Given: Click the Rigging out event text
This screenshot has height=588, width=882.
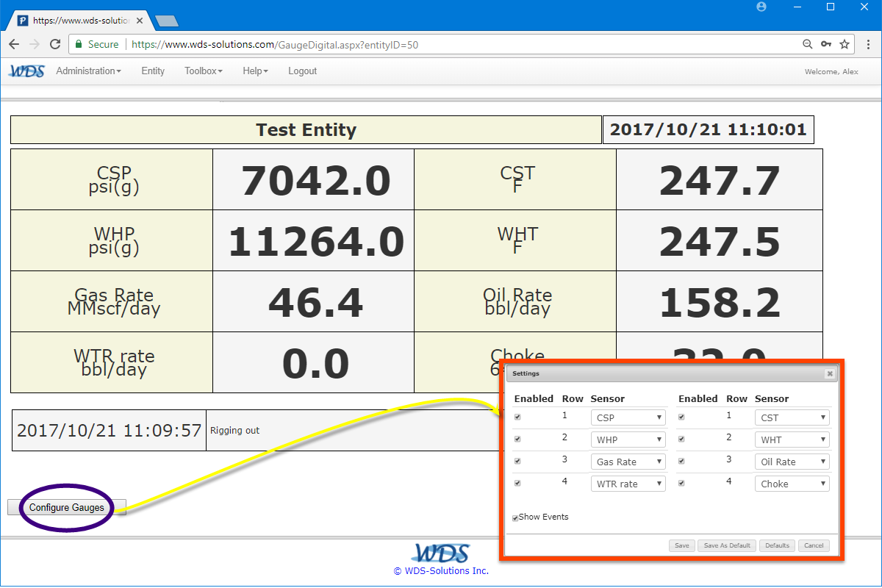Looking at the screenshot, I should pyautogui.click(x=234, y=431).
